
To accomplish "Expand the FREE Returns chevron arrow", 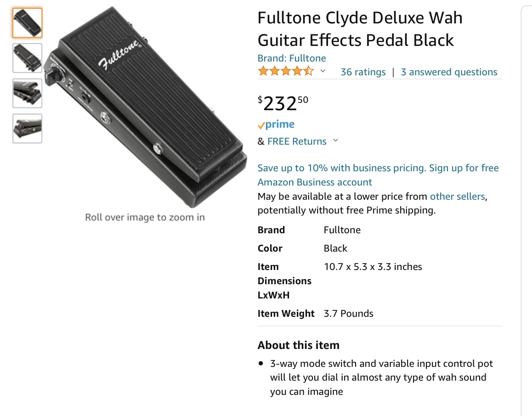I will [335, 141].
